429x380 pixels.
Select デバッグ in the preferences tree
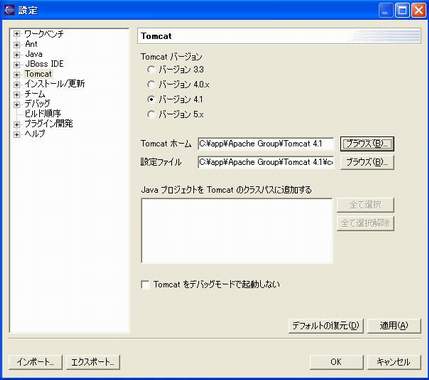point(37,104)
